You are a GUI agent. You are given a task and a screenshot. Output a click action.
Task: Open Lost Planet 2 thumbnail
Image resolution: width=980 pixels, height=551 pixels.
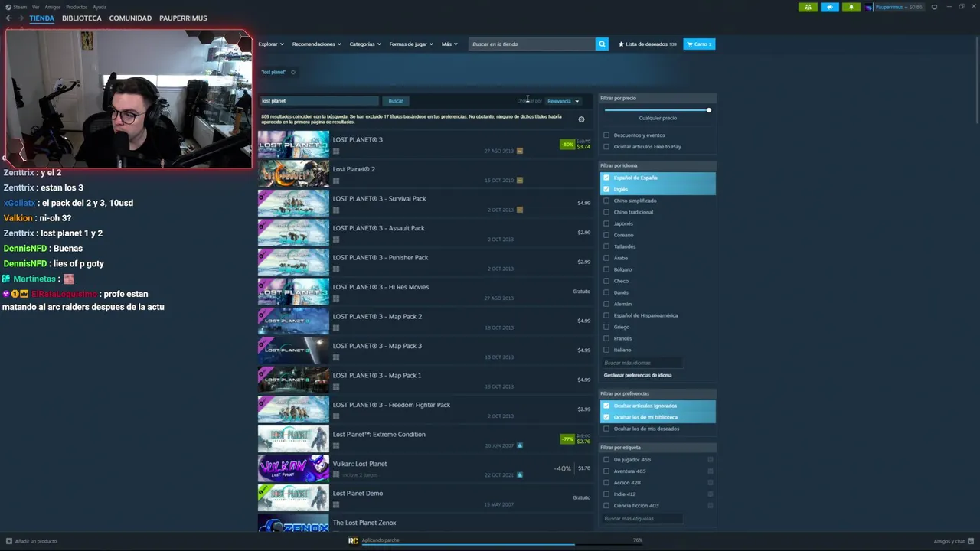tap(293, 174)
